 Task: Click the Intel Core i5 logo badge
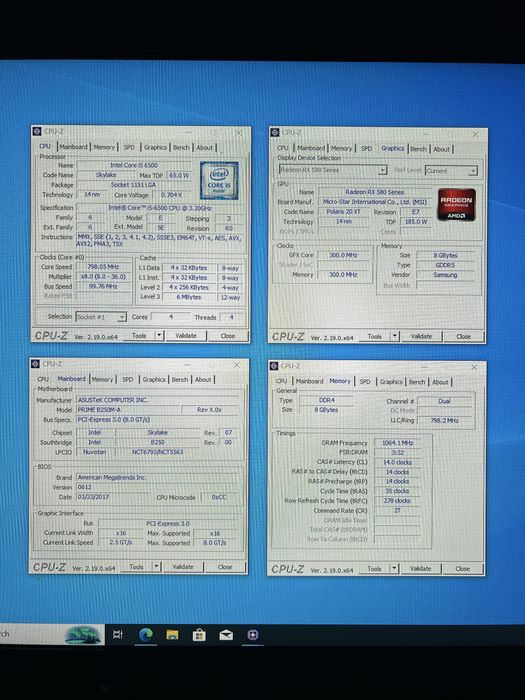pyautogui.click(x=219, y=180)
